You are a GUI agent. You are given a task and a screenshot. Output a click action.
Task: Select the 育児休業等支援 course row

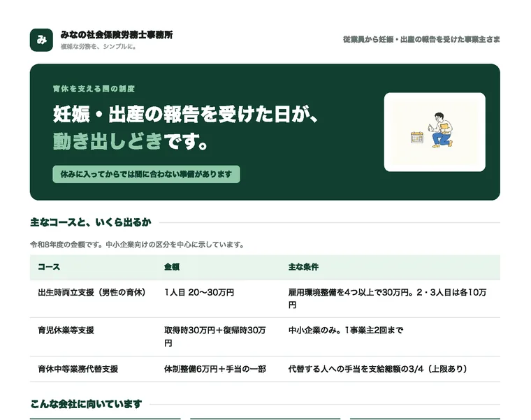coord(265,337)
